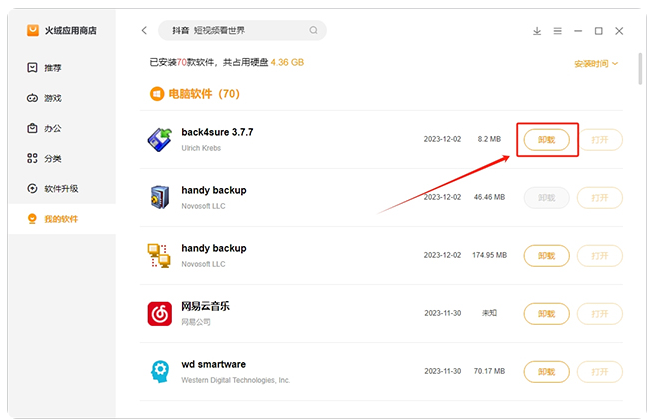
Task: Click the 未知 size value
Action: tap(489, 313)
